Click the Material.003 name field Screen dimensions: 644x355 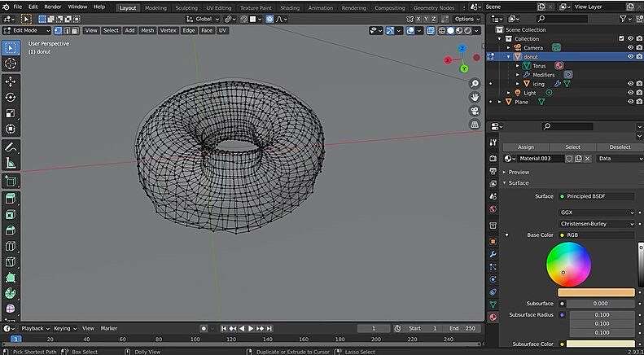(541, 159)
